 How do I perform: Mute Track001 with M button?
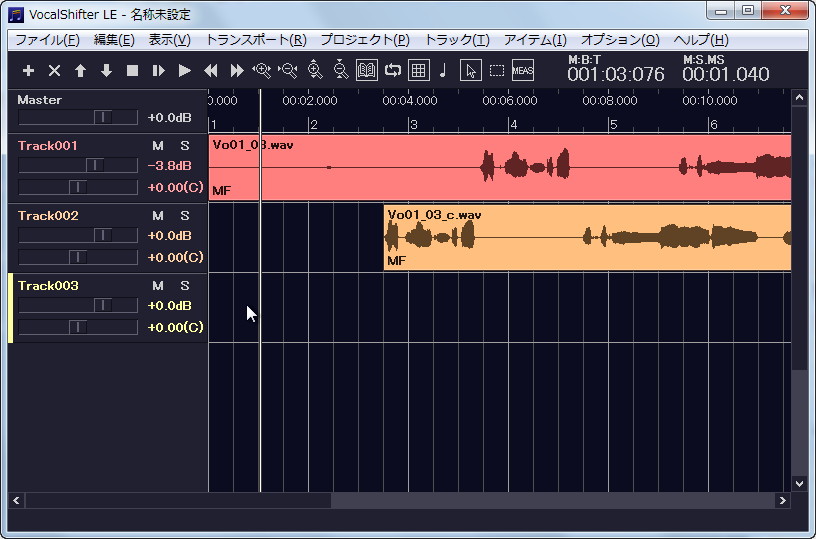158,146
